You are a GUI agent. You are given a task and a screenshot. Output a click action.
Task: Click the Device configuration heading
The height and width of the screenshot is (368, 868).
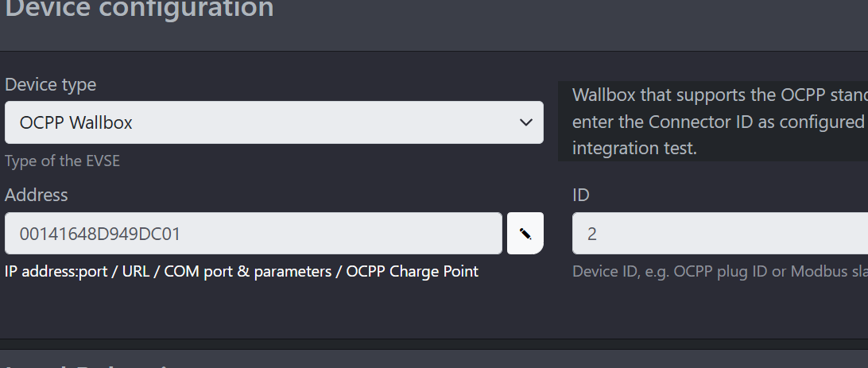pos(139,9)
